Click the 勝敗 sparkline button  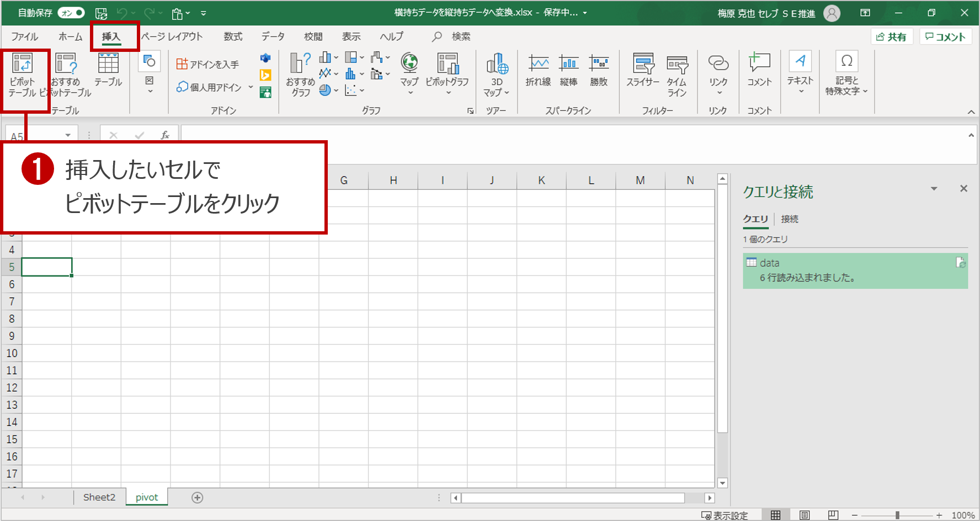599,70
